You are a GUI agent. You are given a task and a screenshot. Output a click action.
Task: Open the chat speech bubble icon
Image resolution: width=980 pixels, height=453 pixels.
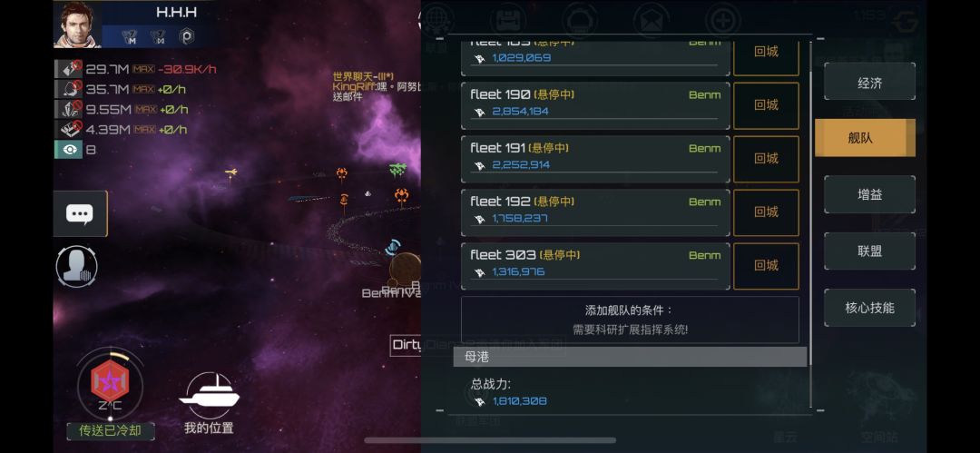pyautogui.click(x=80, y=214)
